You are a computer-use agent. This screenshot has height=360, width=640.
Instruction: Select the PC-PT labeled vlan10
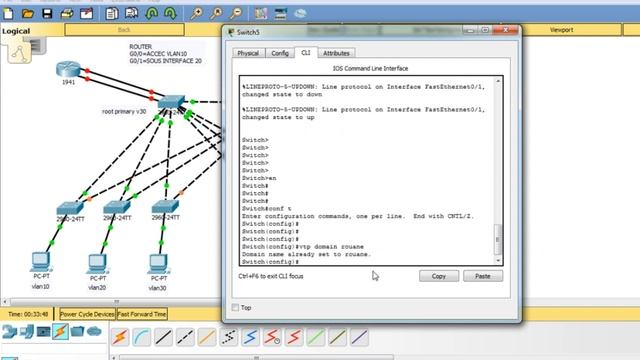[x=41, y=262]
